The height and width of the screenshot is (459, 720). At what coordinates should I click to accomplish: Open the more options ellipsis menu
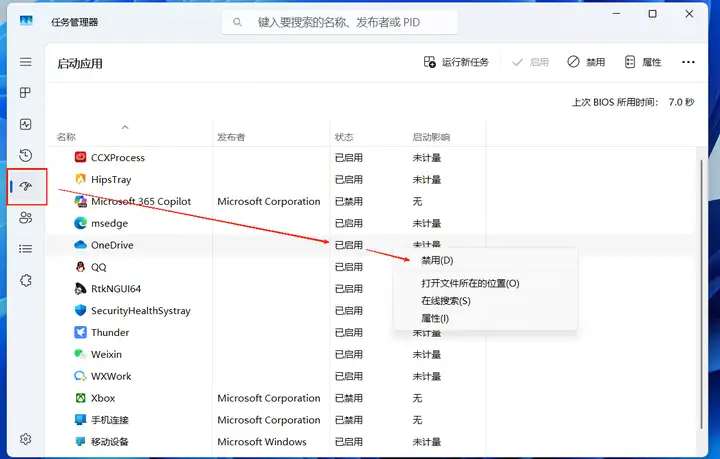point(688,62)
